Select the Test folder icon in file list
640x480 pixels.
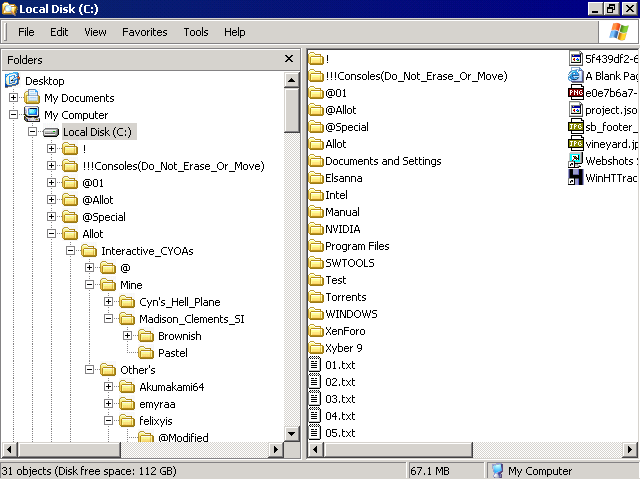[316, 280]
